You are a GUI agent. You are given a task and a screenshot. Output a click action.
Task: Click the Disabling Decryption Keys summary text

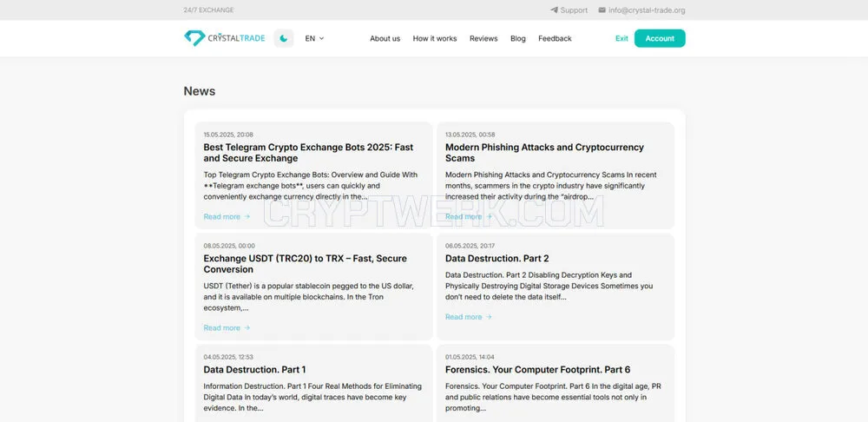[549, 286]
